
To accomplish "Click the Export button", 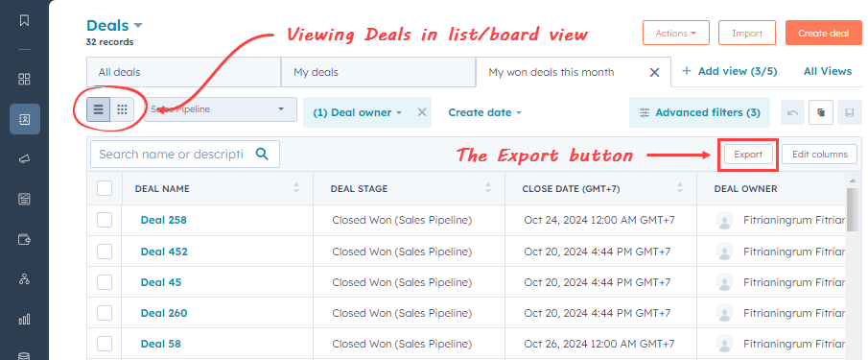I will [x=748, y=155].
